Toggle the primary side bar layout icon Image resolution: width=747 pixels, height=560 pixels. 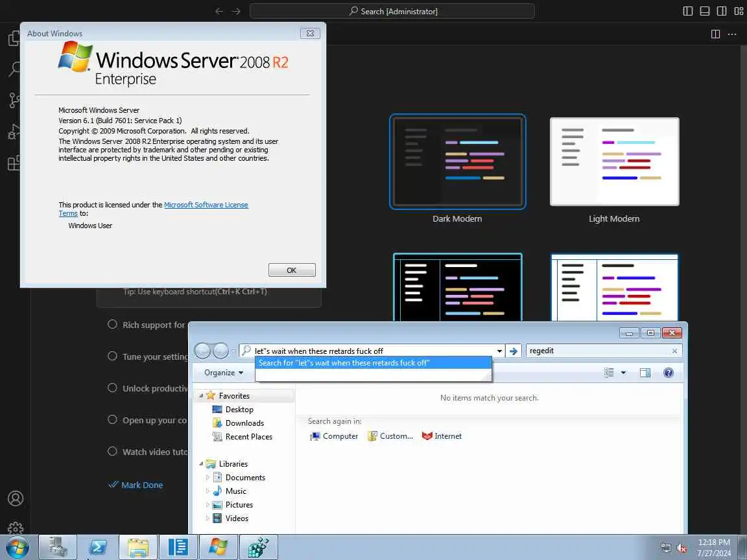coord(688,11)
